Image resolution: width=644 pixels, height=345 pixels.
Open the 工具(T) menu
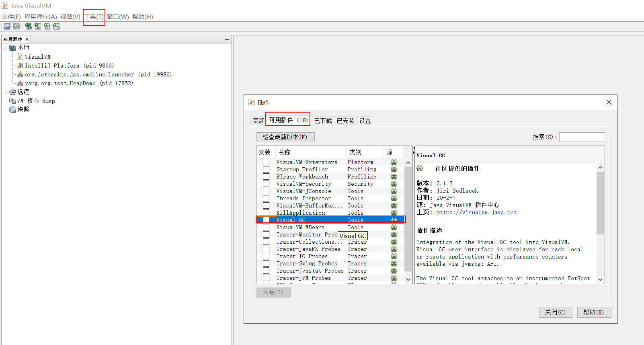(x=94, y=17)
